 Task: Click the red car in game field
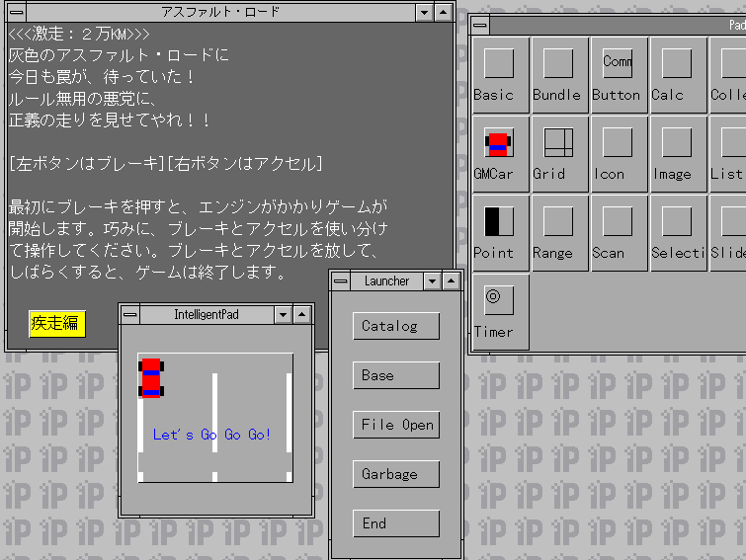(x=150, y=378)
